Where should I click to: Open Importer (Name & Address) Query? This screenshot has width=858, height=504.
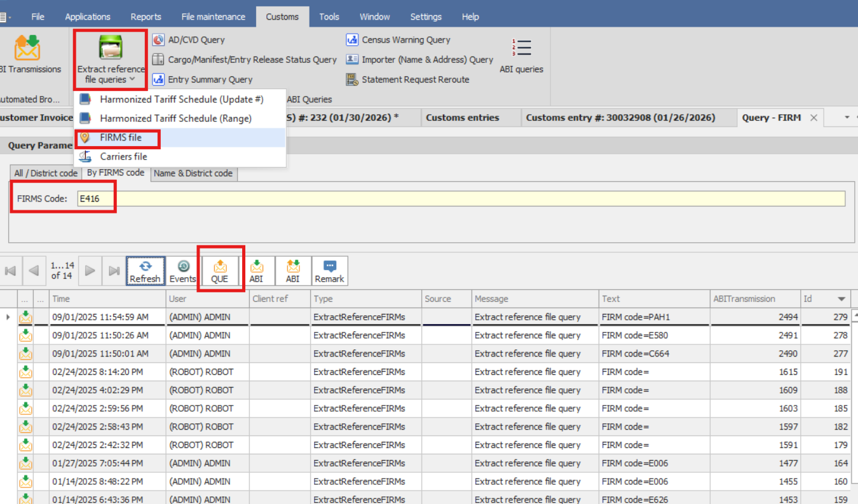tap(427, 60)
